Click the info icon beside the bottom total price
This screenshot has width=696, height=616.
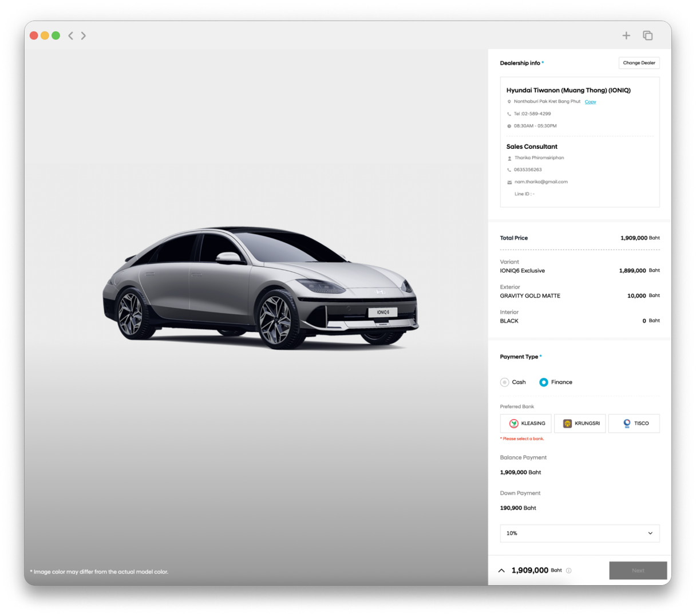[x=568, y=570]
